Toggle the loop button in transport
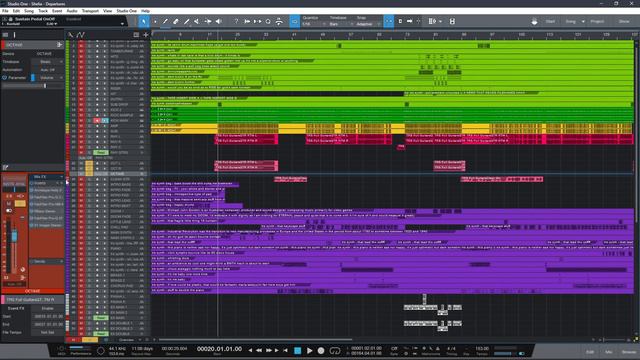The height and width of the screenshot is (360, 640). tap(335, 350)
